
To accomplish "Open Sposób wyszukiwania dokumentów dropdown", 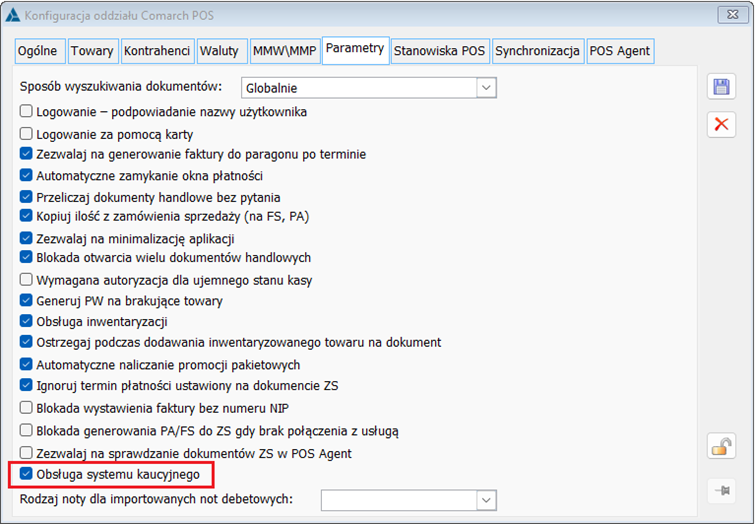I will (486, 88).
